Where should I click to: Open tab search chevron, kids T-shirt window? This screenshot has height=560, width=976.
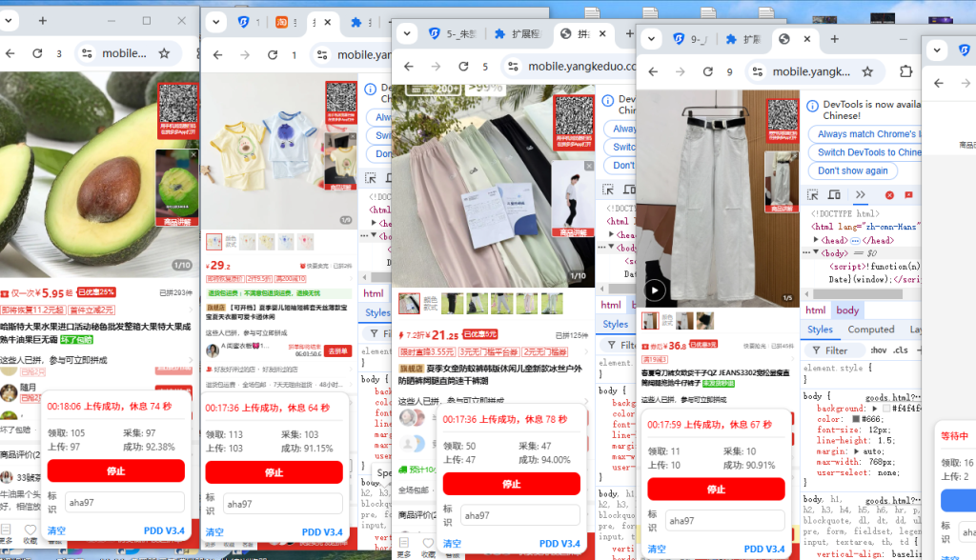[x=215, y=22]
